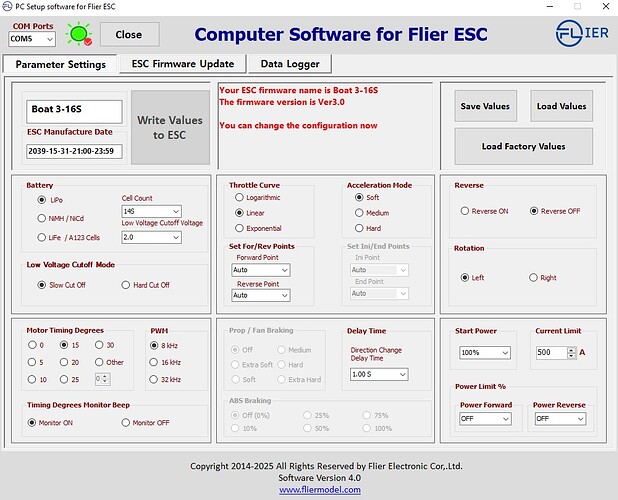Click the Flier logo in header
The width and height of the screenshot is (618, 500).
[x=581, y=34]
